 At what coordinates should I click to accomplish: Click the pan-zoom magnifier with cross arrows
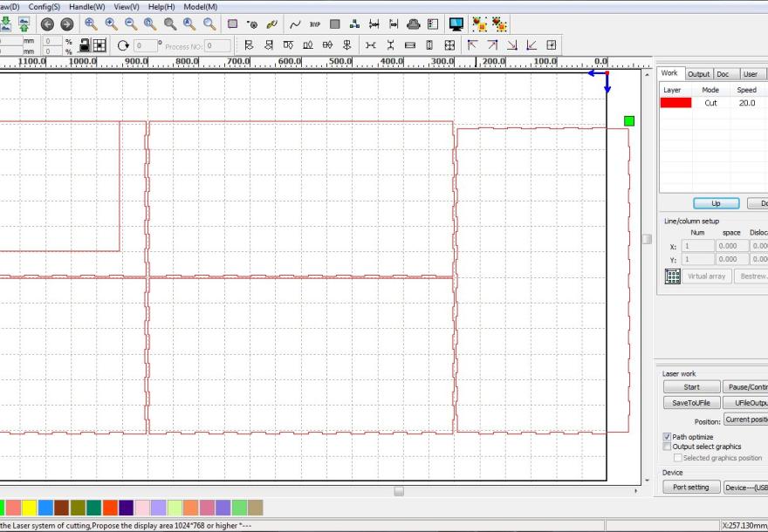click(x=91, y=24)
